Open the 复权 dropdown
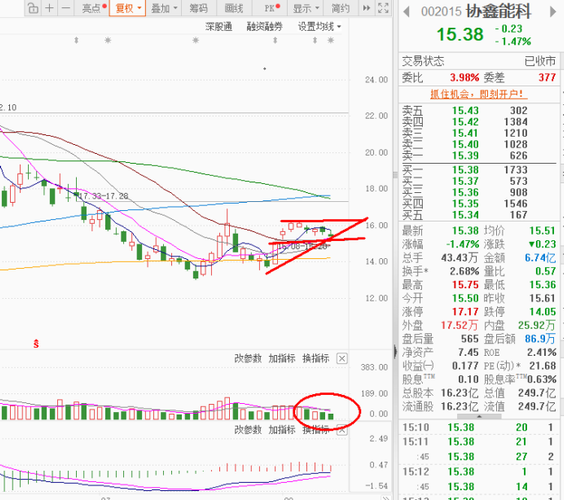This screenshot has width=564, height=500. click(128, 8)
